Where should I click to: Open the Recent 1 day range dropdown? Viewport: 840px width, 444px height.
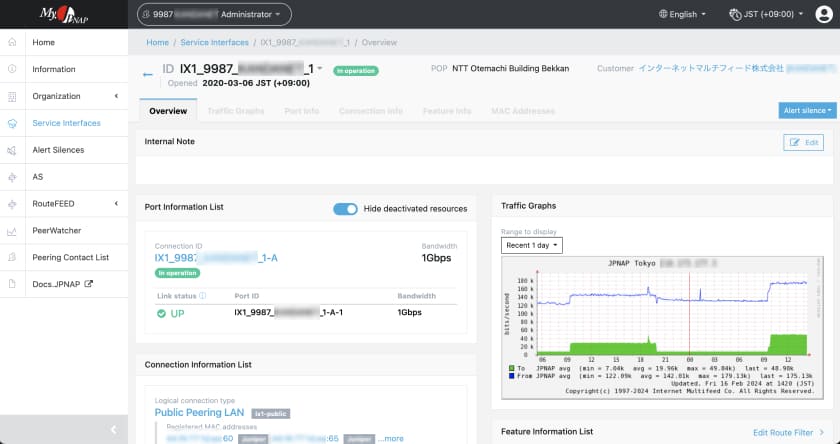532,245
